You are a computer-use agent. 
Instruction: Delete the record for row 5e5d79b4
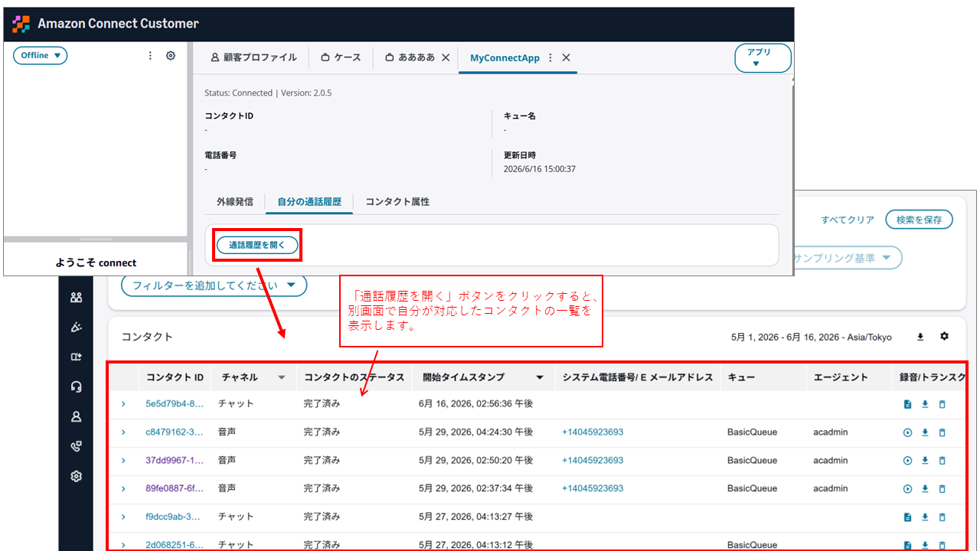click(942, 404)
